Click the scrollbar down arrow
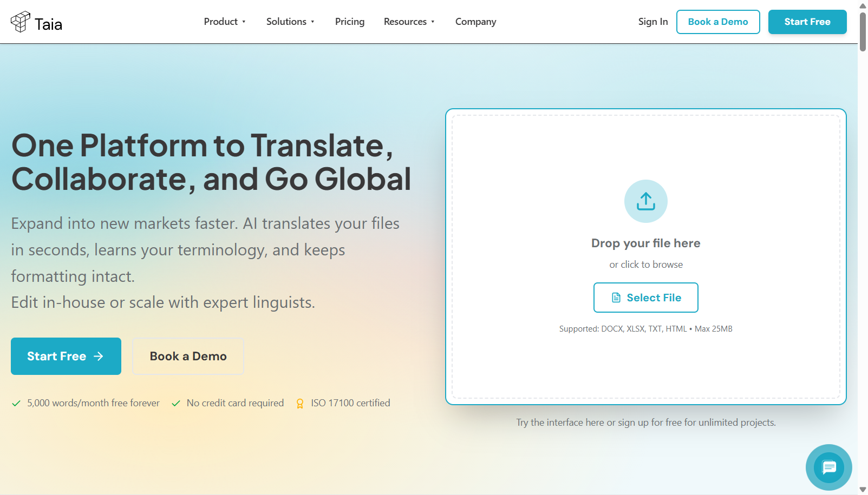This screenshot has height=495, width=868. (863, 490)
